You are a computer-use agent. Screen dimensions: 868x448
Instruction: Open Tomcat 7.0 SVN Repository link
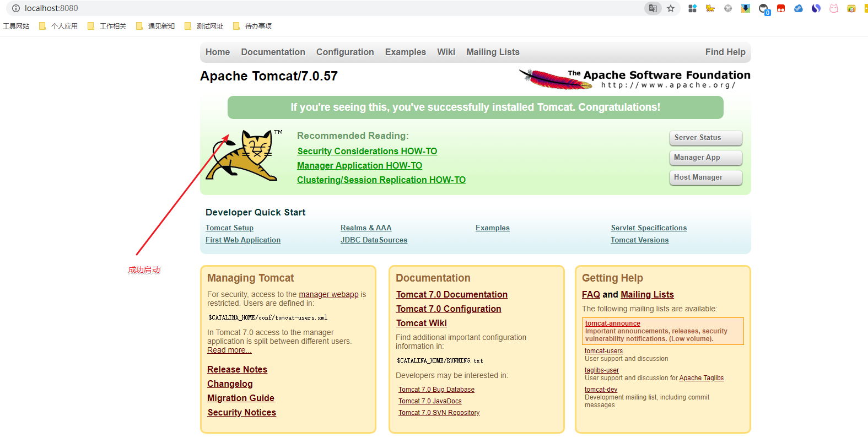(x=439, y=413)
